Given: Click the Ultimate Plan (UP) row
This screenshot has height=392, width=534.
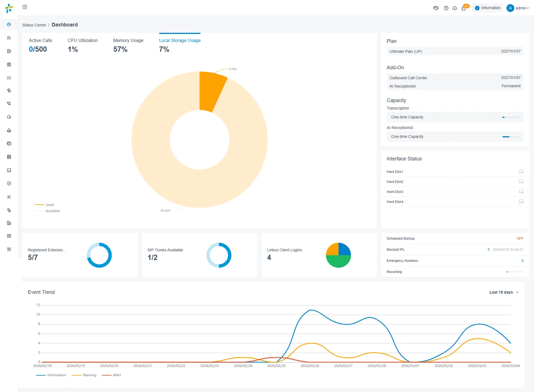Looking at the screenshot, I should (x=455, y=51).
